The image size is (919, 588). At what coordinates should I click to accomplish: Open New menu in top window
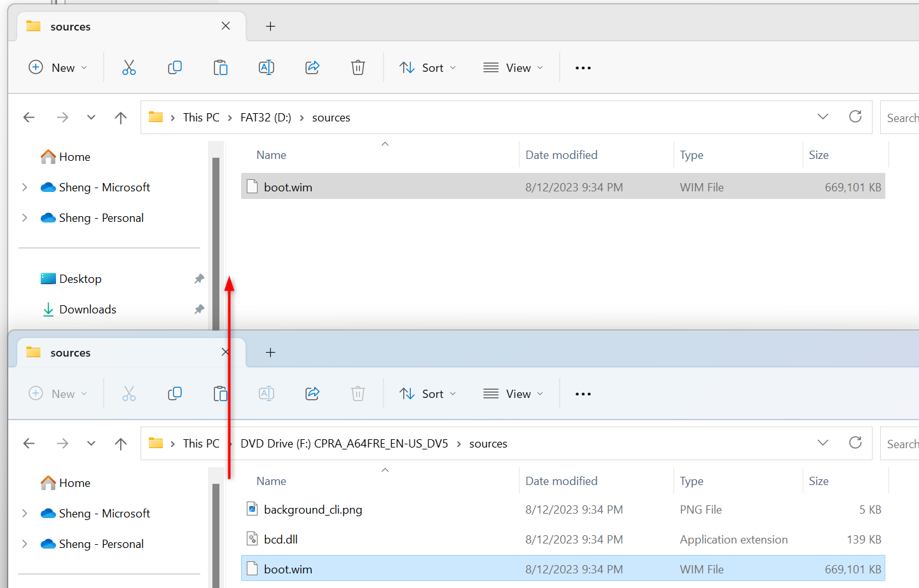(58, 68)
